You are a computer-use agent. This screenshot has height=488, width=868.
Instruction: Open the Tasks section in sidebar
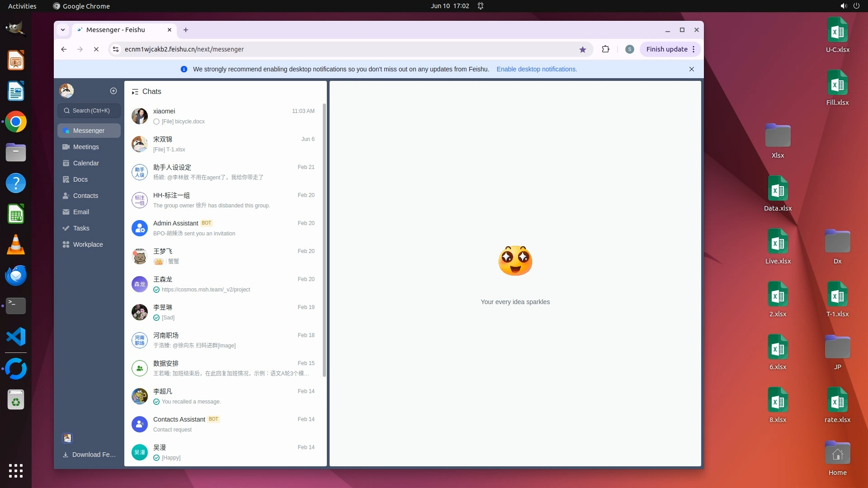pos(81,228)
